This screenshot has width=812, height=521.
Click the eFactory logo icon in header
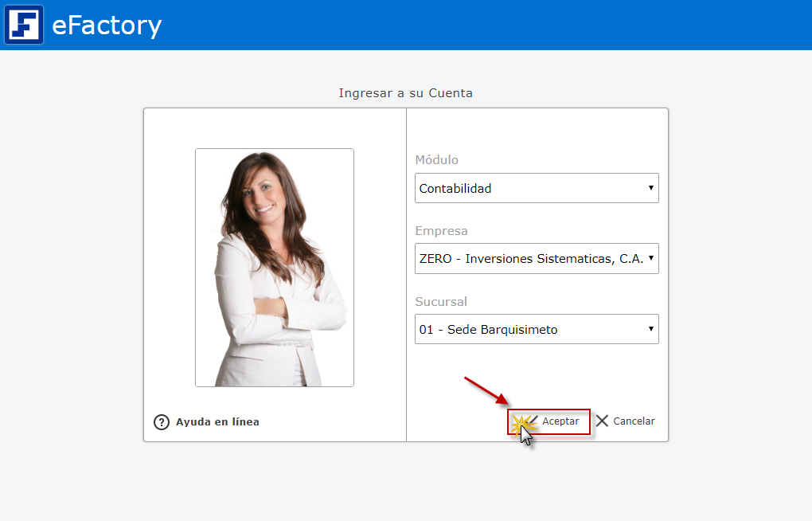pyautogui.click(x=24, y=25)
